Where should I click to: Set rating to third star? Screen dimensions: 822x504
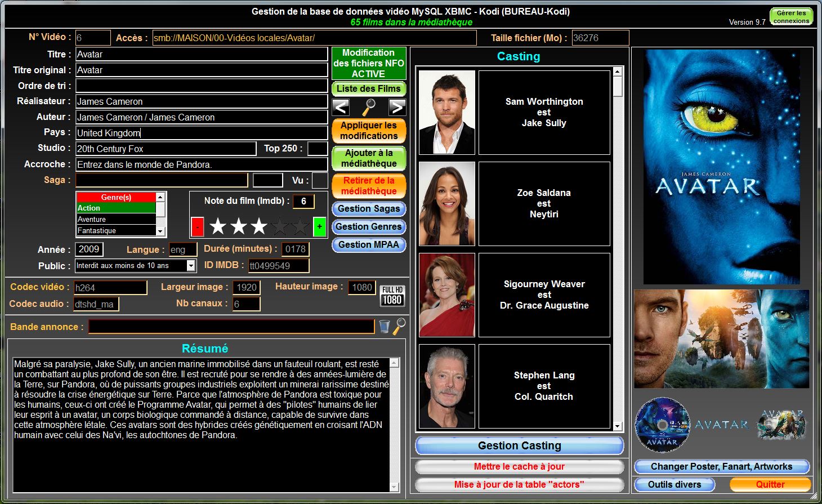pos(259,227)
